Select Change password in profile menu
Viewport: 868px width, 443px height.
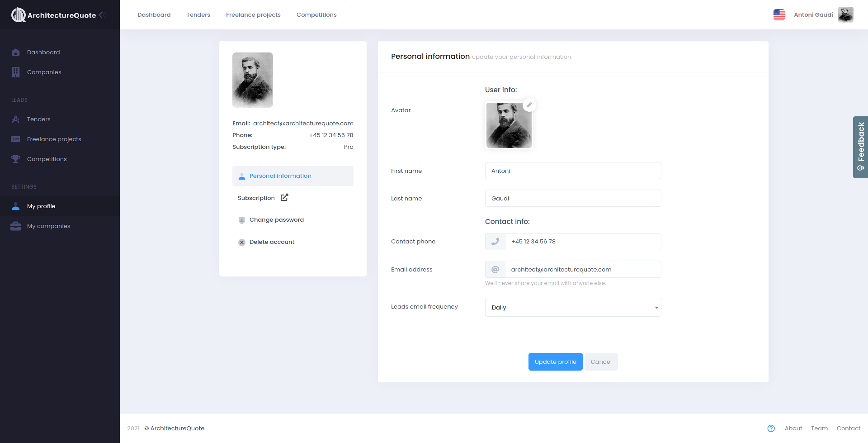276,220
